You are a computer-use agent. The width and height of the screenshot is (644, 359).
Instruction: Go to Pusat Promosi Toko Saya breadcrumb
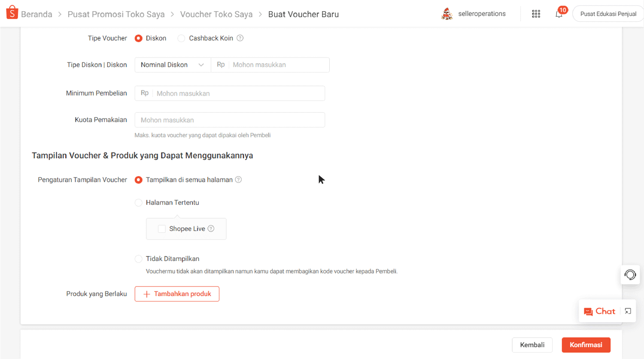116,14
